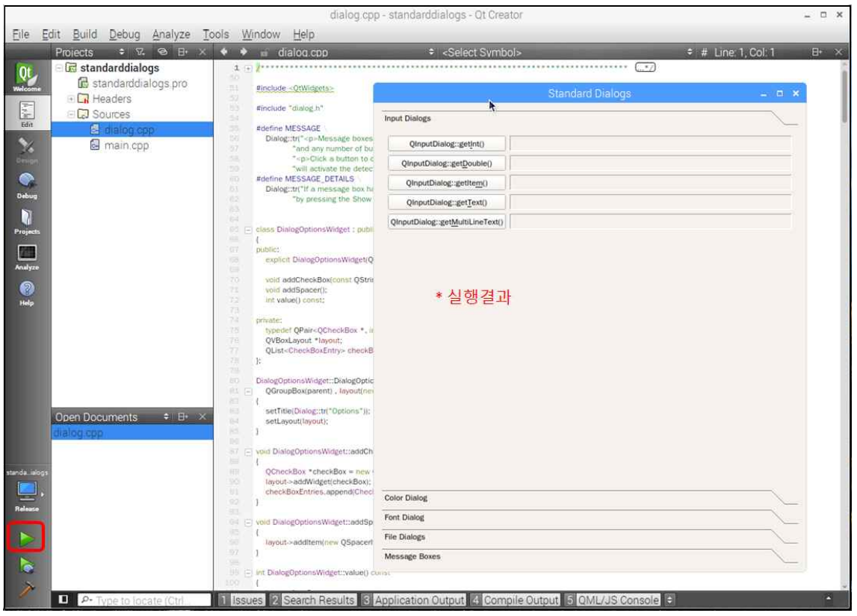The height and width of the screenshot is (616, 857).
Task: Open the Open Documents view selector dropdown
Action: point(166,417)
